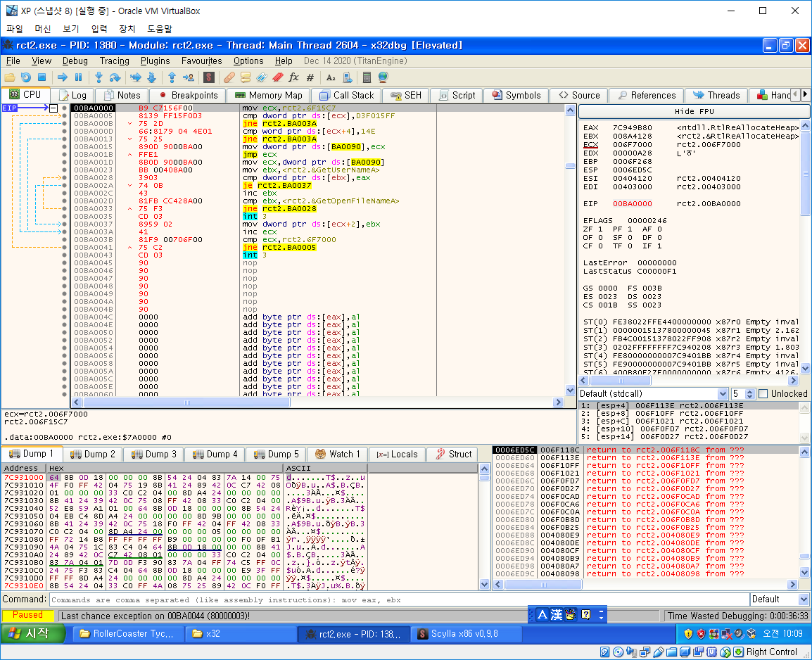The image size is (812, 660).
Task: Click the Hide FPU button
Action: click(x=694, y=111)
